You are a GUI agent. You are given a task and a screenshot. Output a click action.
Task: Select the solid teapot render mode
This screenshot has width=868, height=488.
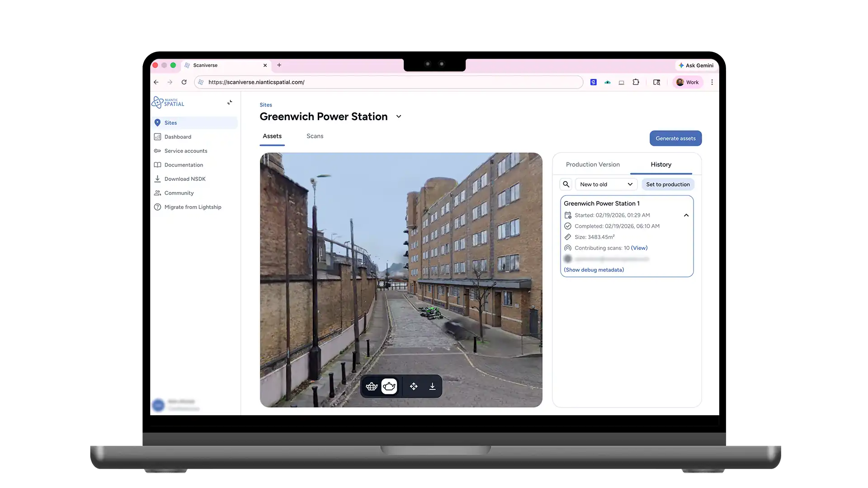(x=389, y=386)
